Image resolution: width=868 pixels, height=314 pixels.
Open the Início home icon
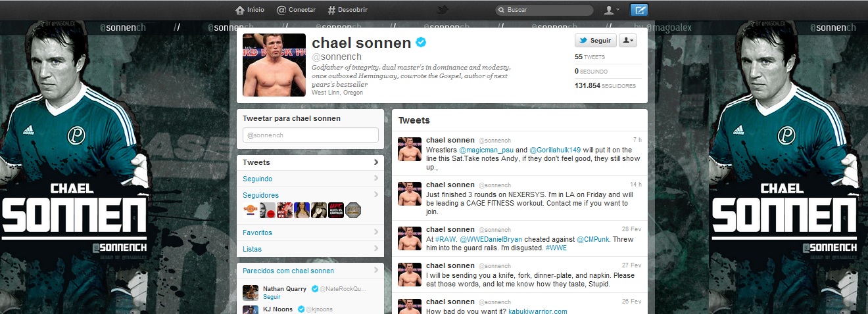click(x=240, y=10)
